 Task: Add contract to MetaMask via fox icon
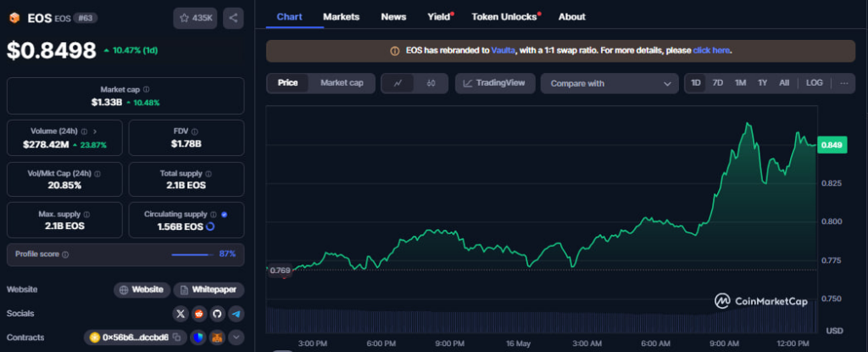[218, 338]
